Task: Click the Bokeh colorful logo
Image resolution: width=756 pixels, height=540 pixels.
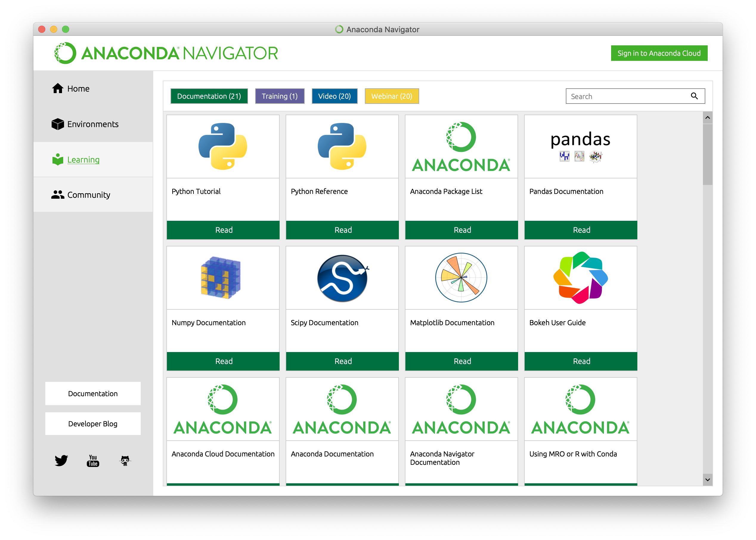Action: coord(580,278)
